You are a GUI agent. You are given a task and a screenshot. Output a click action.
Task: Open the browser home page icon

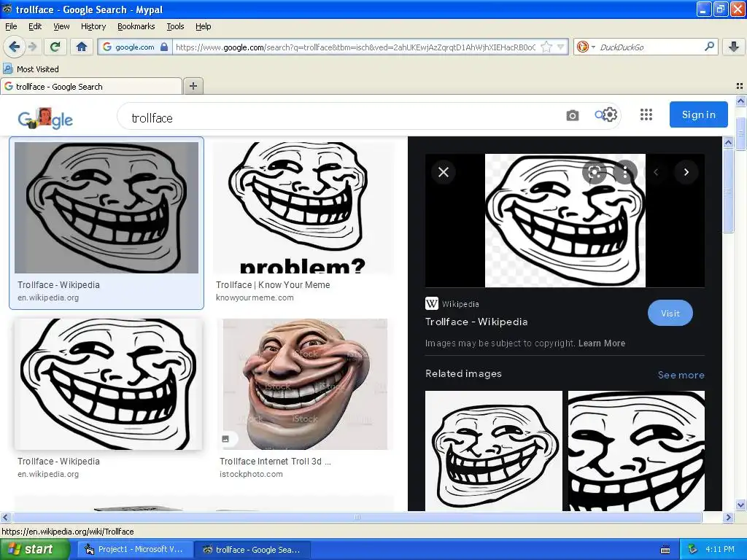click(x=82, y=47)
